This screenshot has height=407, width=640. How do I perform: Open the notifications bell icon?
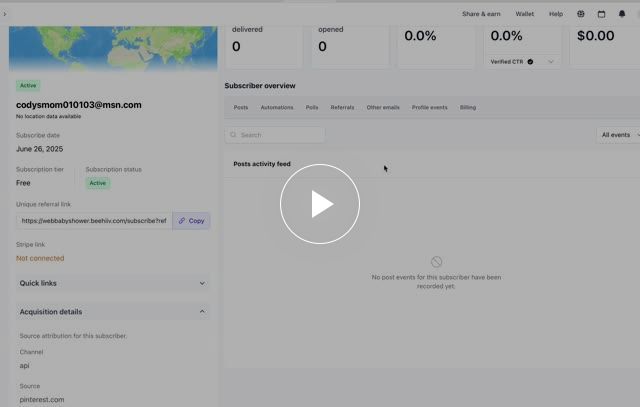(x=622, y=14)
